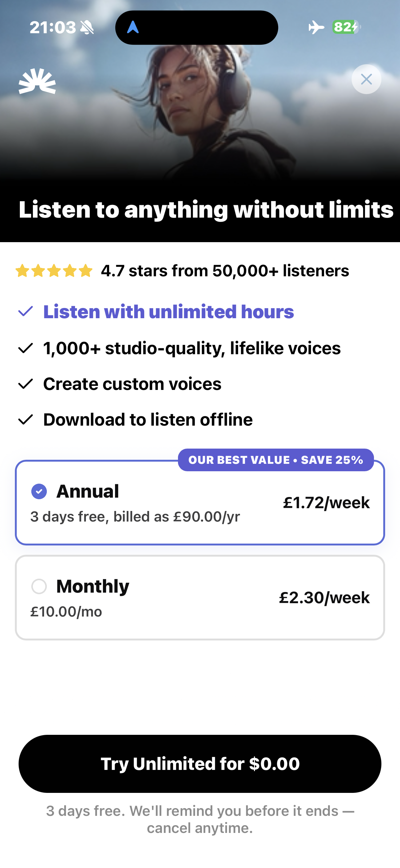Image resolution: width=400 pixels, height=868 pixels.
Task: Select the Monthly plan radio button
Action: coord(39,586)
